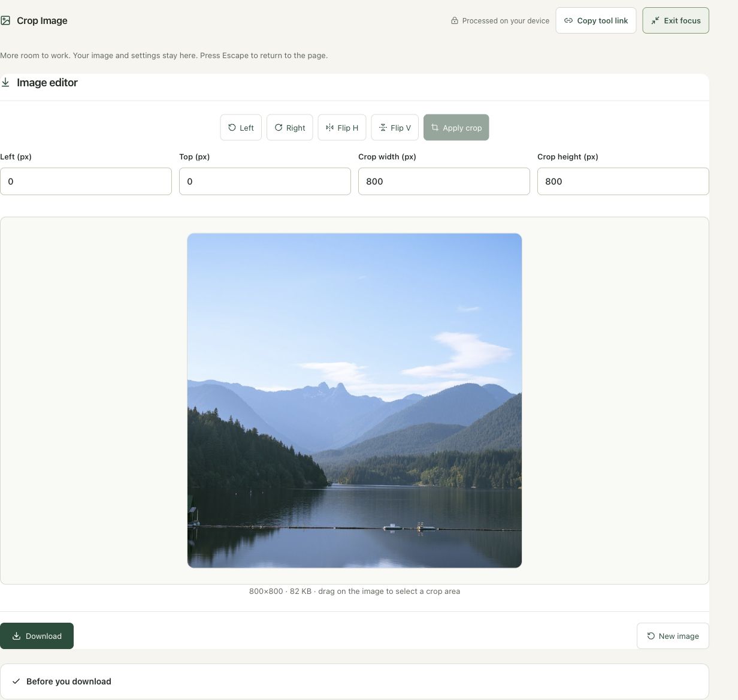Copy the tool link
The image size is (738, 700).
596,20
